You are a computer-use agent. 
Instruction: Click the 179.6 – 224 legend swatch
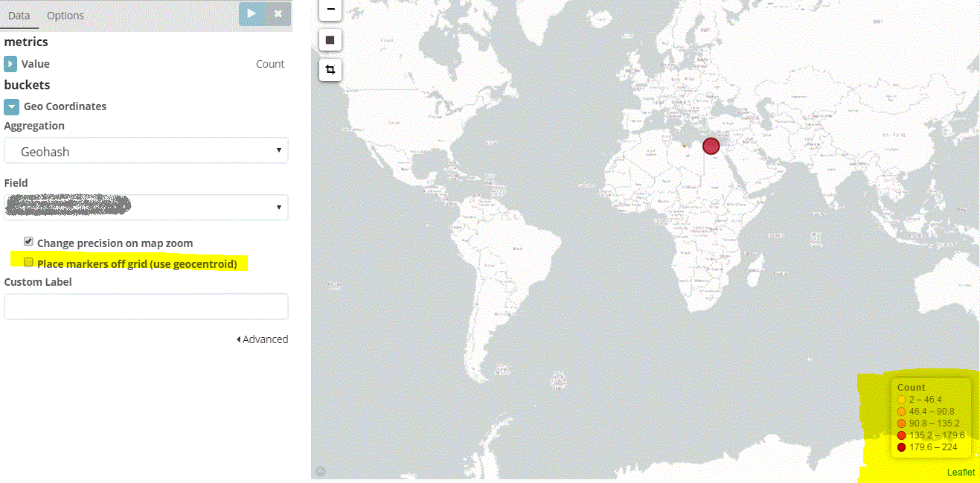(x=901, y=447)
